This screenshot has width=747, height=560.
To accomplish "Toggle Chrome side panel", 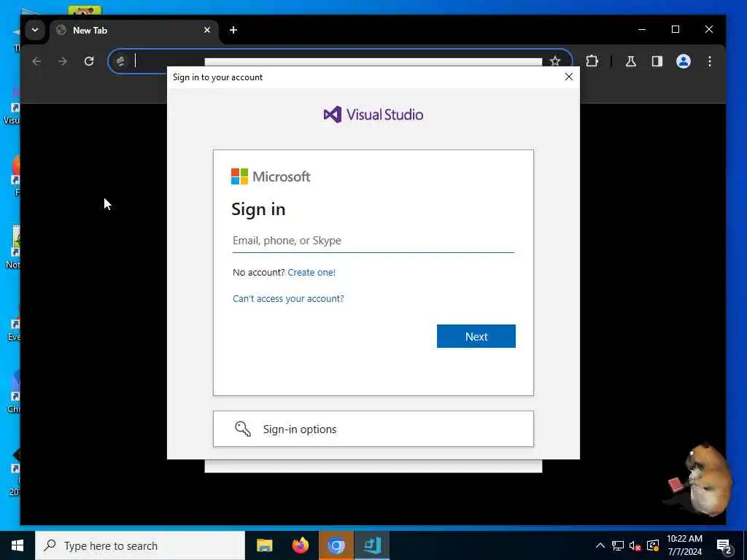I will (x=657, y=61).
